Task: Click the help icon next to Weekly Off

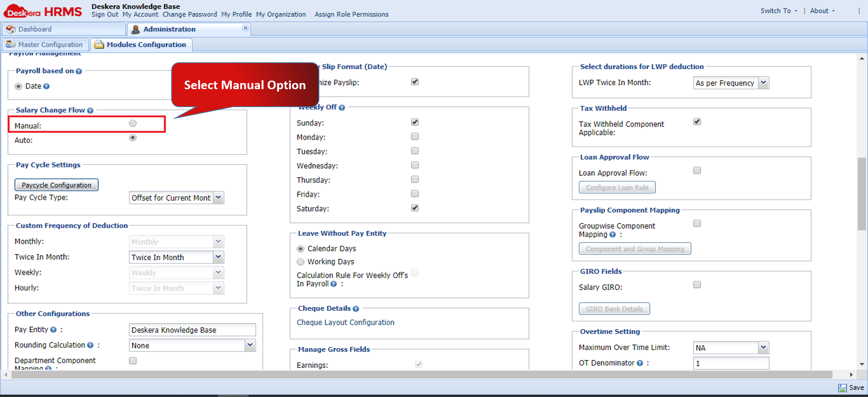Action: [342, 107]
